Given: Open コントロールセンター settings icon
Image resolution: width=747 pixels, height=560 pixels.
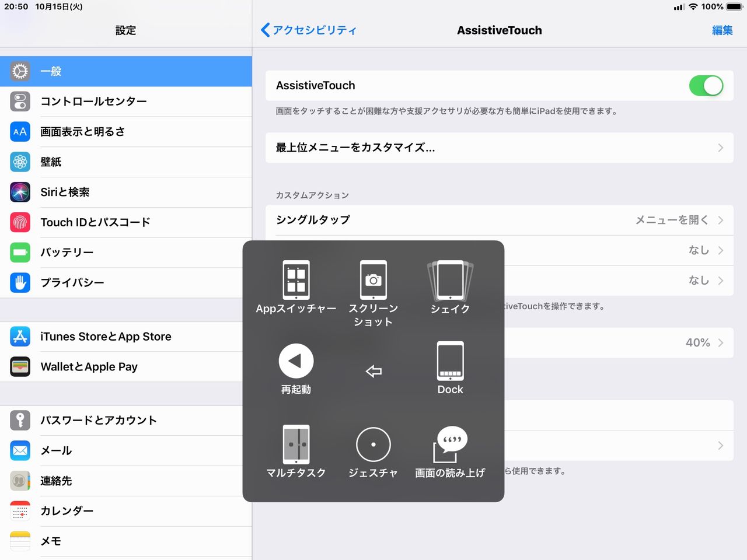Looking at the screenshot, I should coord(20,101).
